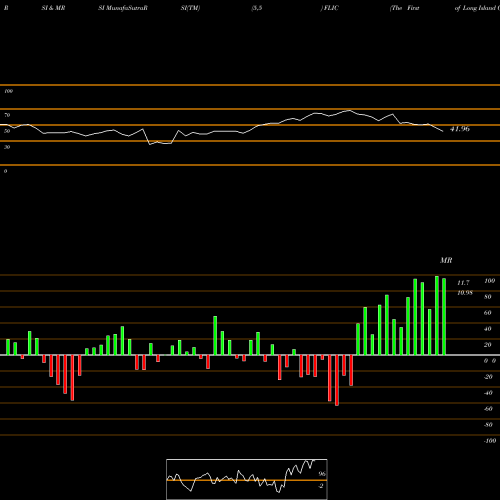This screenshot has height=500, width=500.
Task: Click the RSI axis label 30
Action: (7, 147)
